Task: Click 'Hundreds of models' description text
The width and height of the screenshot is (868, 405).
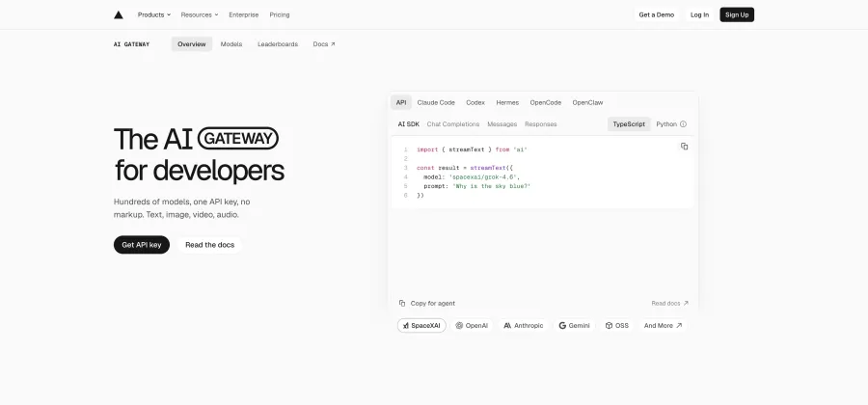Action: click(x=181, y=208)
